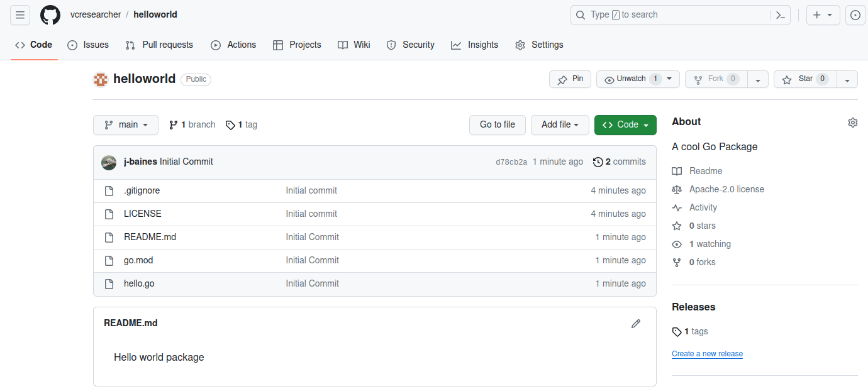Open the repository Settings tab

tap(539, 45)
